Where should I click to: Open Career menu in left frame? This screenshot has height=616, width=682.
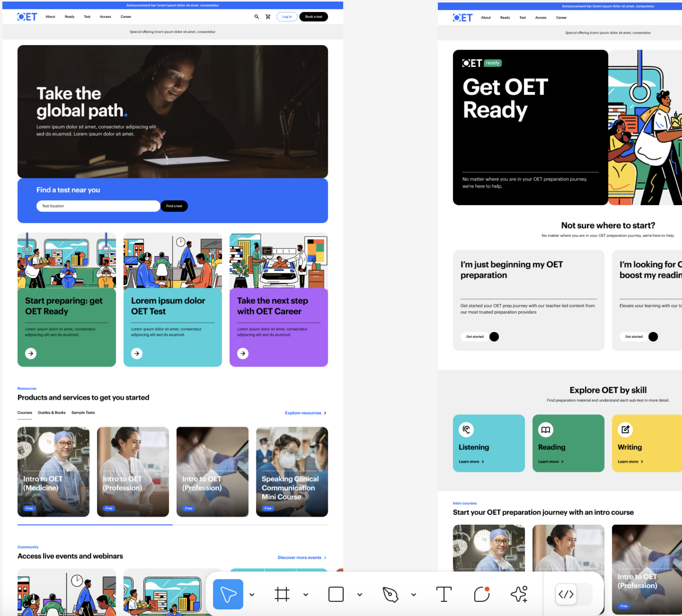pos(126,16)
